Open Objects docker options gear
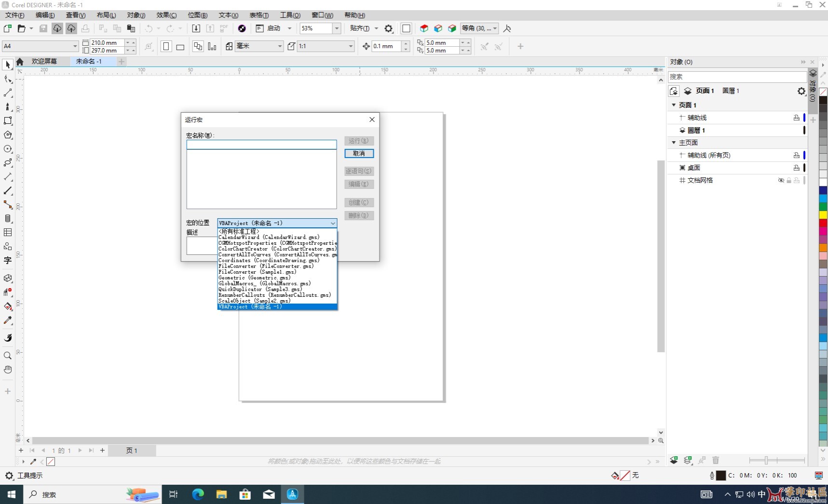Viewport: 828px width, 504px height. pyautogui.click(x=801, y=91)
